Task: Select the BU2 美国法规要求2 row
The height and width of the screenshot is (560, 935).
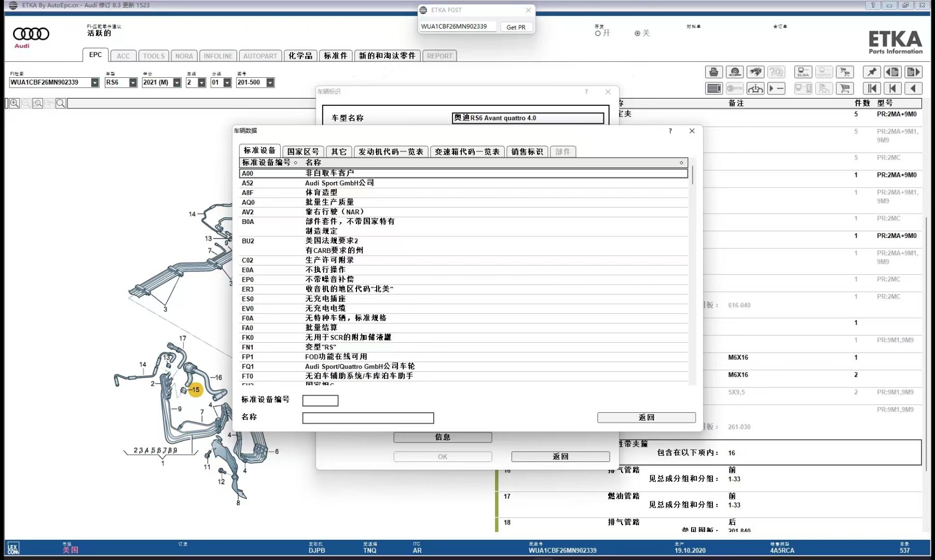Action: pos(463,245)
